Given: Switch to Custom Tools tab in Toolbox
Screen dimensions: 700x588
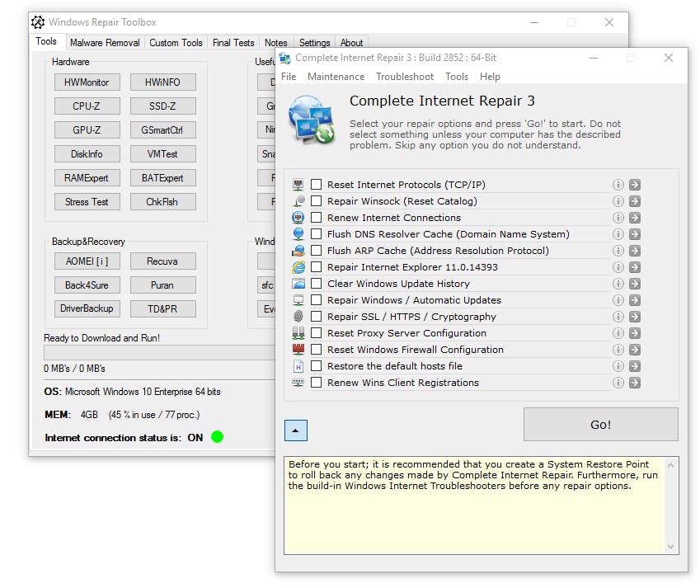Looking at the screenshot, I should tap(176, 43).
